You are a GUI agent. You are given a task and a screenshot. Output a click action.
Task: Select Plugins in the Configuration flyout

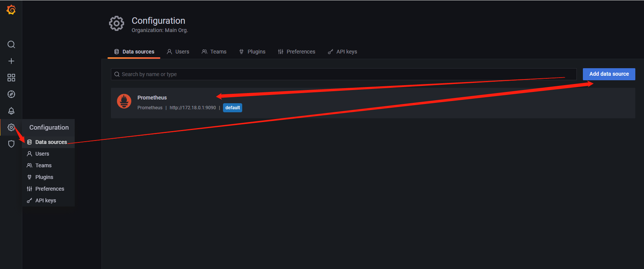click(x=49, y=177)
